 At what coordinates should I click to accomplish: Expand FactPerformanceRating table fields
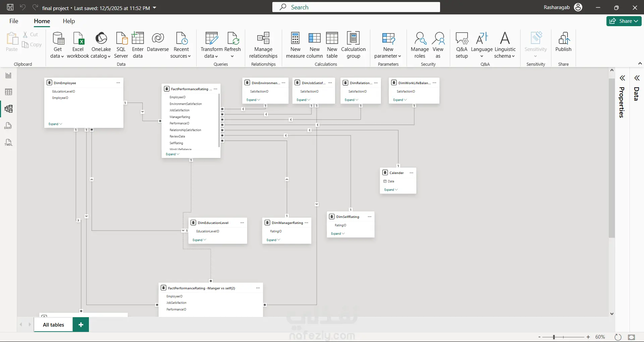tap(172, 154)
